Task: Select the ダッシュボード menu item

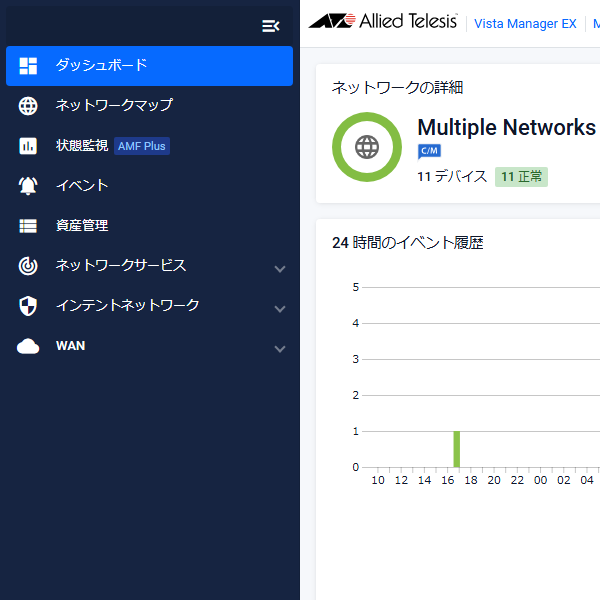Action: click(x=150, y=66)
